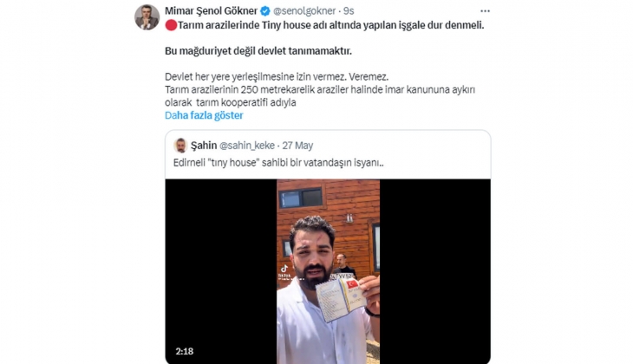The image size is (633, 364).
Task: Open the "27 May" quoted tweet date
Action: click(297, 146)
